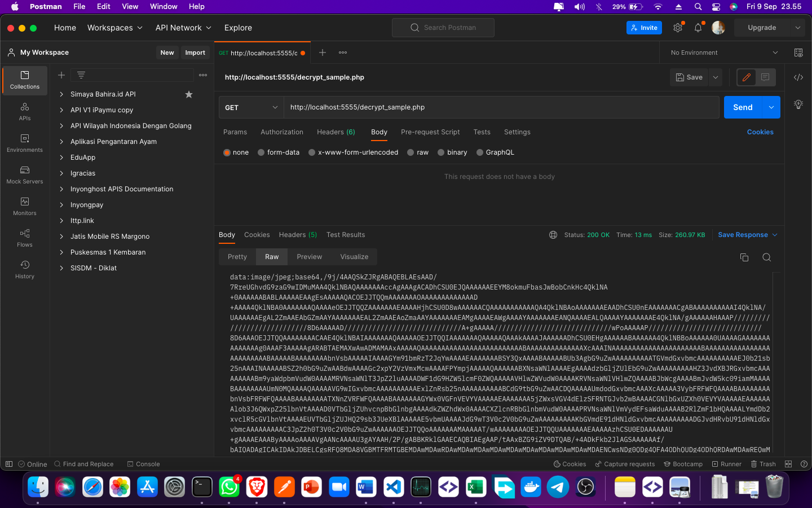Open the History sidebar panel
This screenshot has width=812, height=508.
click(25, 269)
